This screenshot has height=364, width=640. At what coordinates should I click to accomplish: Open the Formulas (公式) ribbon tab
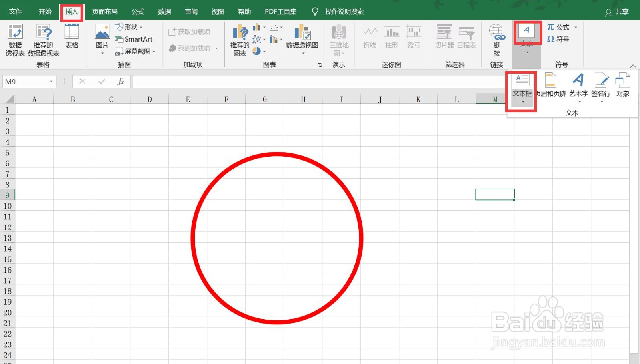click(138, 12)
